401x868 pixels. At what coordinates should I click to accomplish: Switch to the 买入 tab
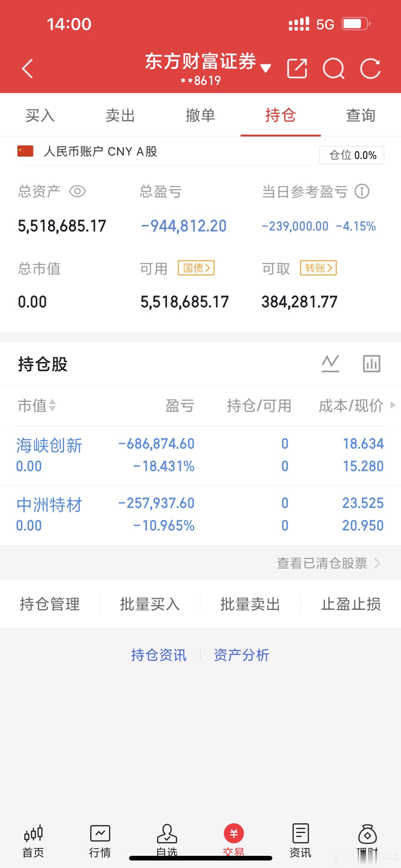pyautogui.click(x=40, y=115)
